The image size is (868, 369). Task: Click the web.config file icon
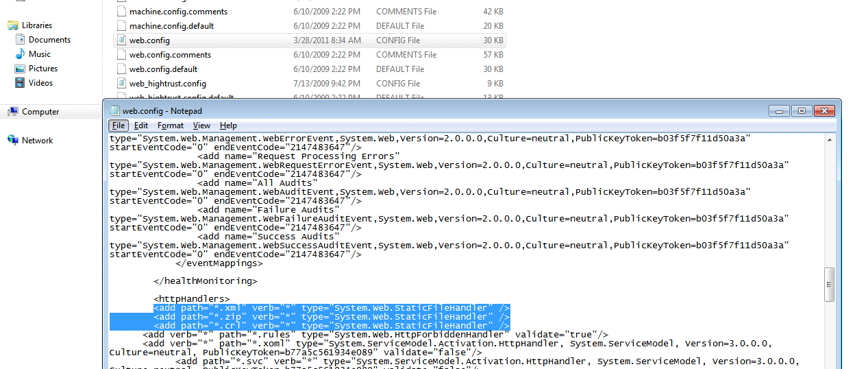[122, 40]
